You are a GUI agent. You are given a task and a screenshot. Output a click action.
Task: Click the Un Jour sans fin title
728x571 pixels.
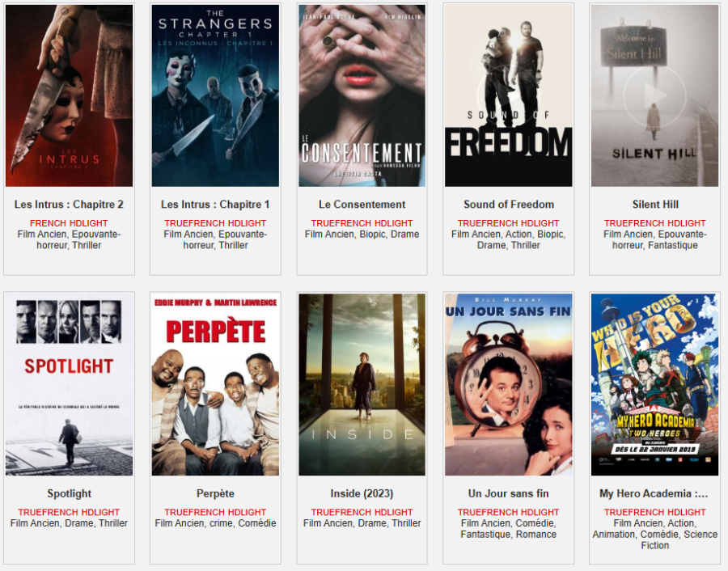tap(509, 493)
